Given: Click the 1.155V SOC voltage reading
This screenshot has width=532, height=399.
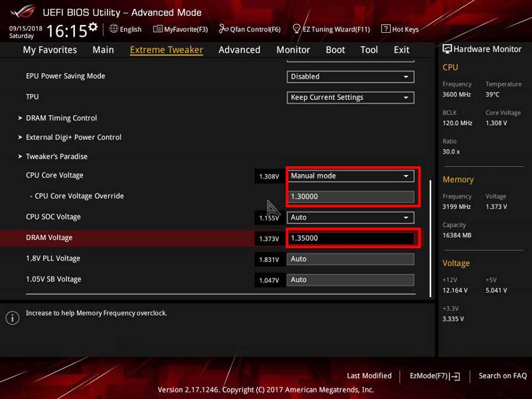Looking at the screenshot, I should (269, 218).
